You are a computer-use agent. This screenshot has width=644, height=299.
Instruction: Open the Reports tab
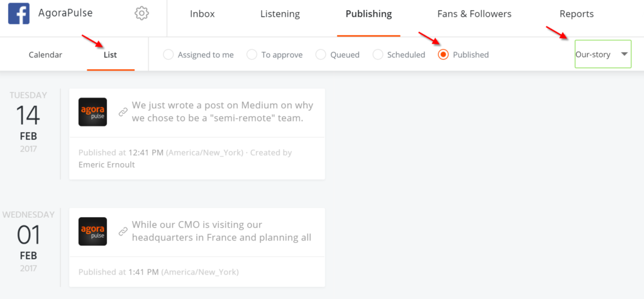coord(577,14)
